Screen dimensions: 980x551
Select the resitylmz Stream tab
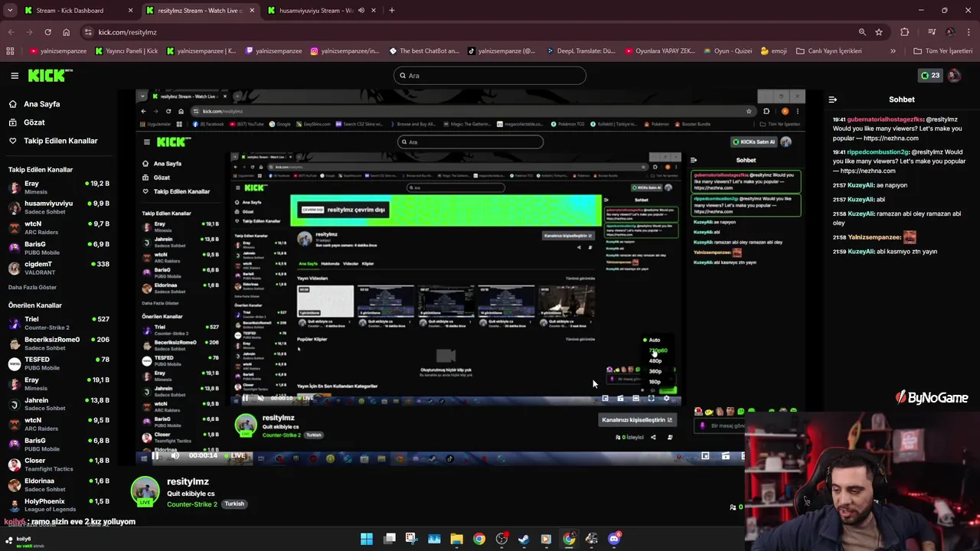click(x=199, y=11)
